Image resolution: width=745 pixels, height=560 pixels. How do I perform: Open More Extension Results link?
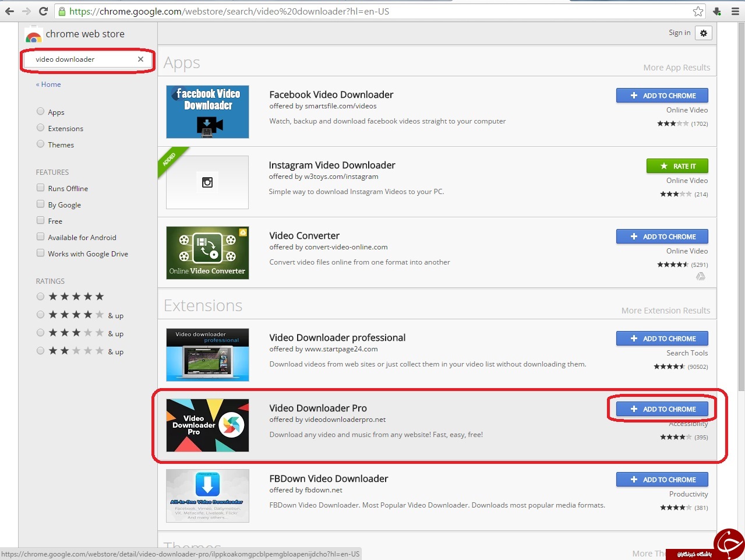(666, 311)
